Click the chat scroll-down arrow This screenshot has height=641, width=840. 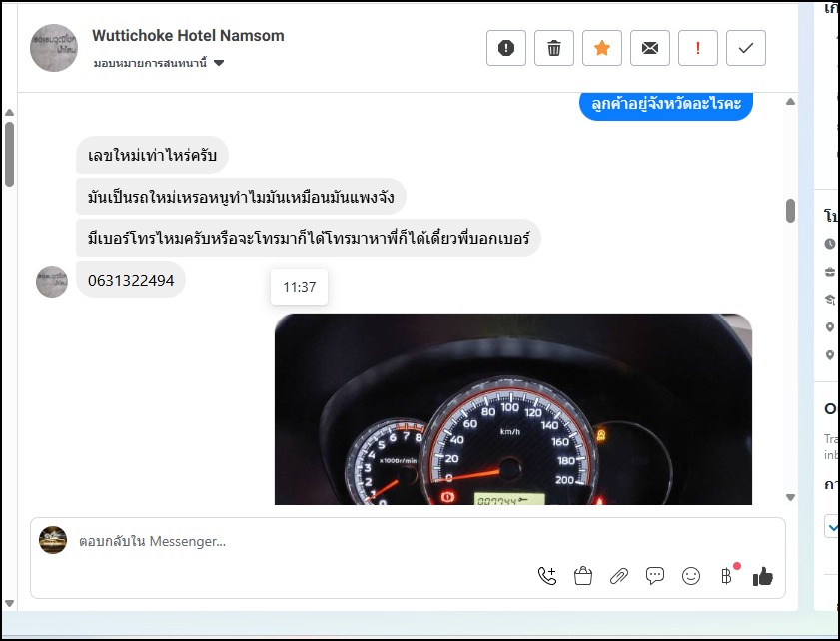pyautogui.click(x=790, y=497)
